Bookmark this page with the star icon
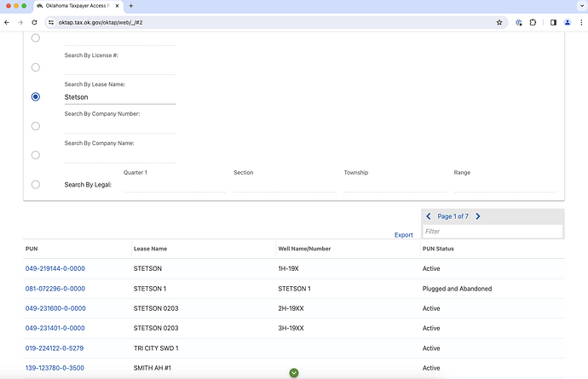This screenshot has width=588, height=379. 499,22
